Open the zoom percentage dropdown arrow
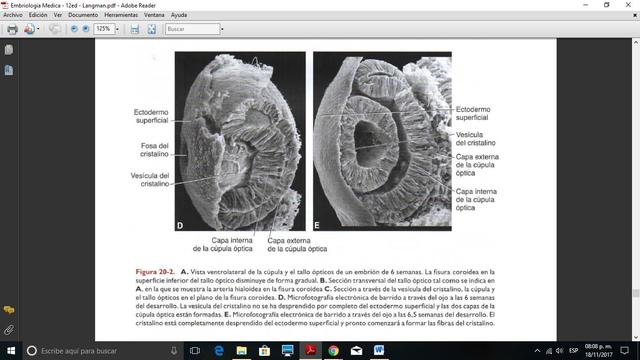The width and height of the screenshot is (640, 360). pos(117,29)
